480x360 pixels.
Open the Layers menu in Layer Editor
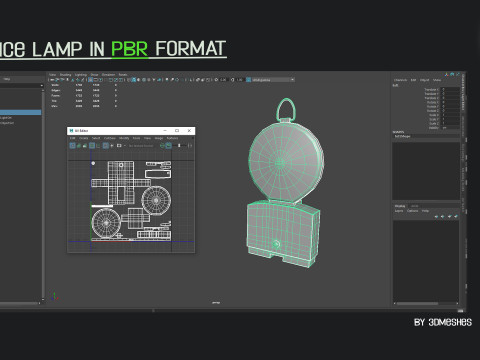(x=399, y=211)
